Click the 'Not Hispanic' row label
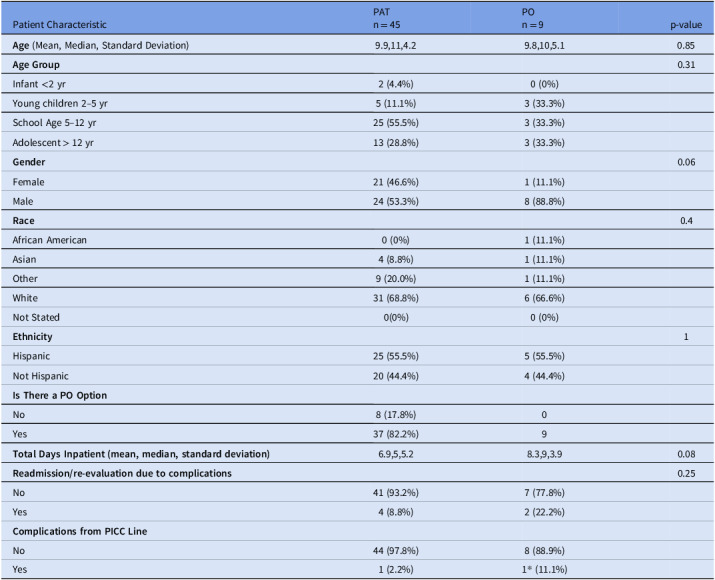Screen dimensions: 715x580 coord(40,376)
